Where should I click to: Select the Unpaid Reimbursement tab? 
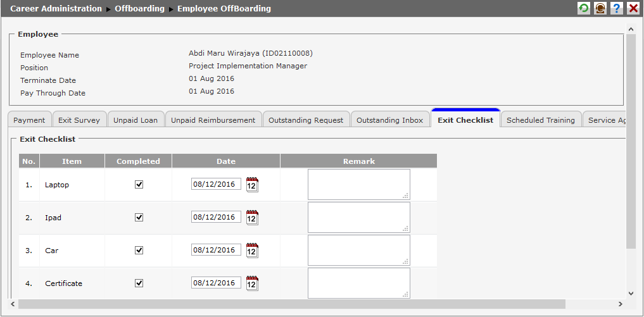(213, 120)
